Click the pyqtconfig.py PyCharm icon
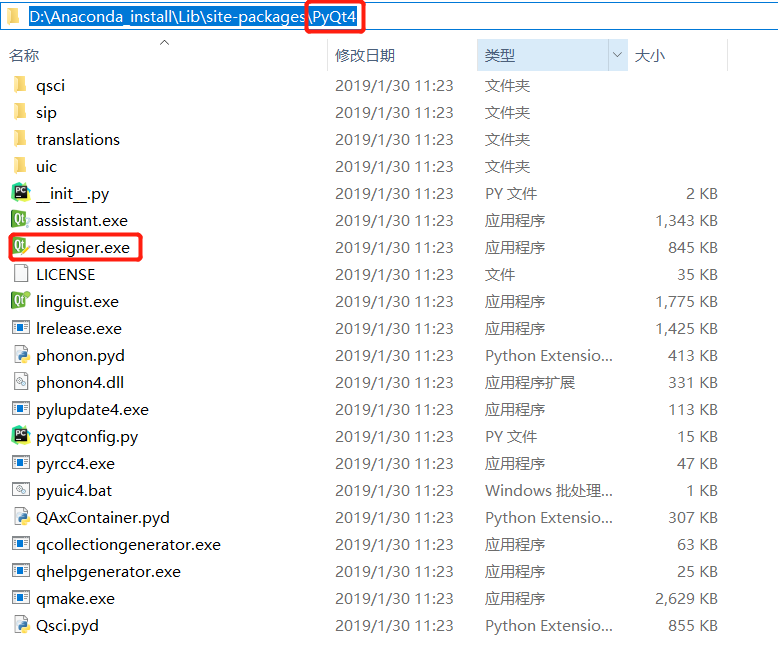Viewport: 778px width, 656px height. (x=21, y=435)
